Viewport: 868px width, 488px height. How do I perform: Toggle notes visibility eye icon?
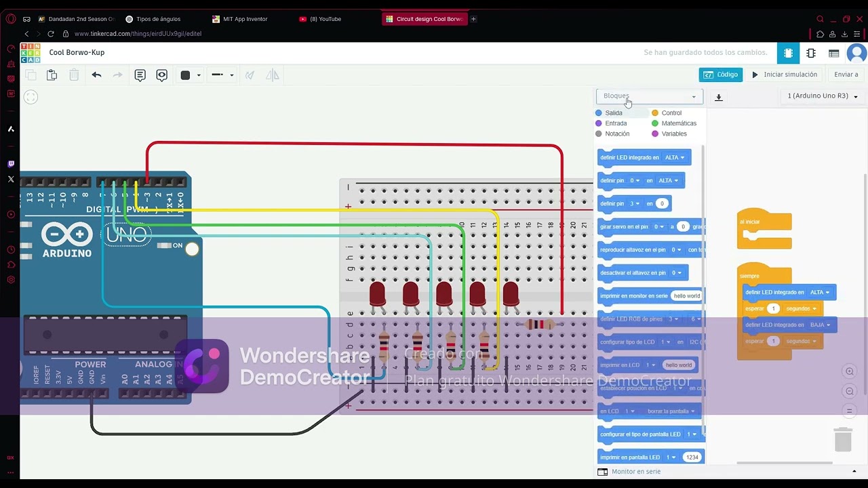click(x=161, y=75)
